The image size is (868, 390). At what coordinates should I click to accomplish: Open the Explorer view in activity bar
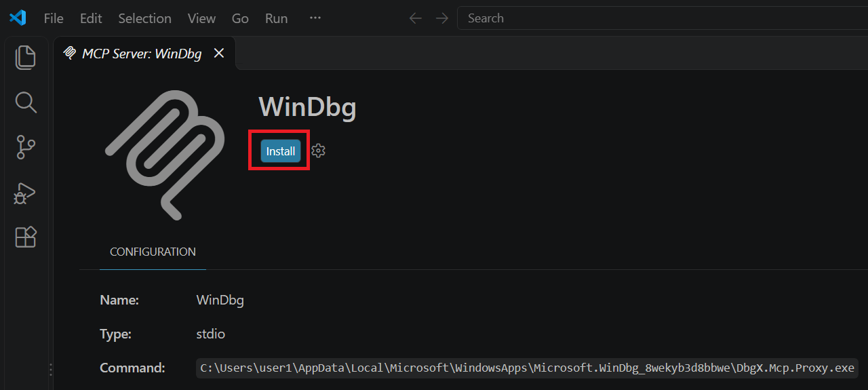26,57
